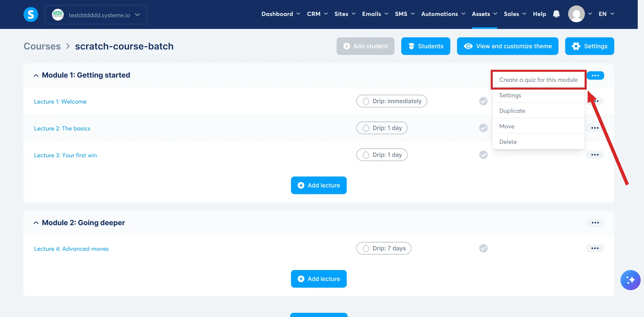The width and height of the screenshot is (644, 317).
Task: Toggle checkmark status for Lecture 1: Welcome
Action: [x=483, y=101]
